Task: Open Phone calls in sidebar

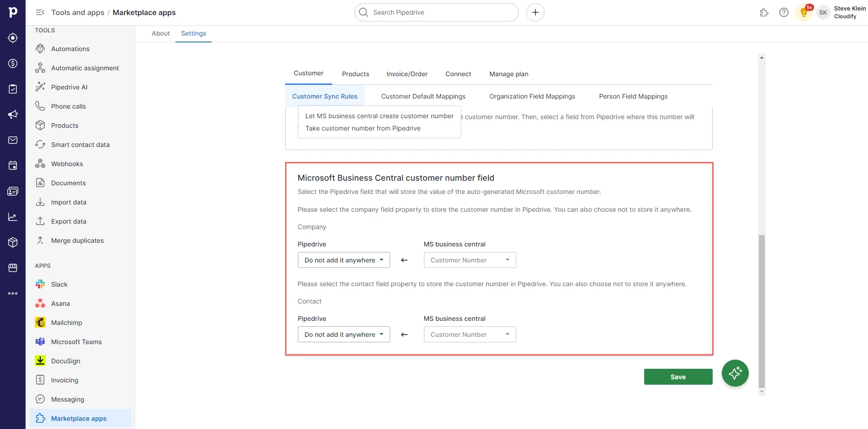Action: 80,106
